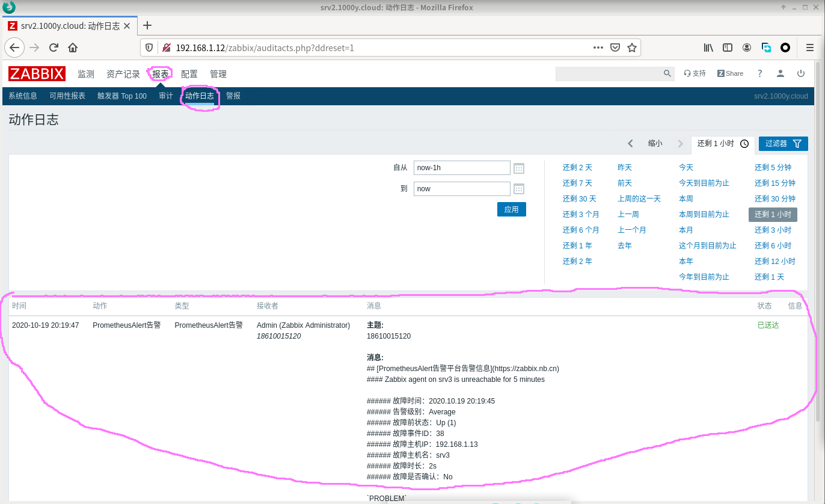Click the Zabbix logout power icon
This screenshot has height=504, width=825.
(800, 73)
